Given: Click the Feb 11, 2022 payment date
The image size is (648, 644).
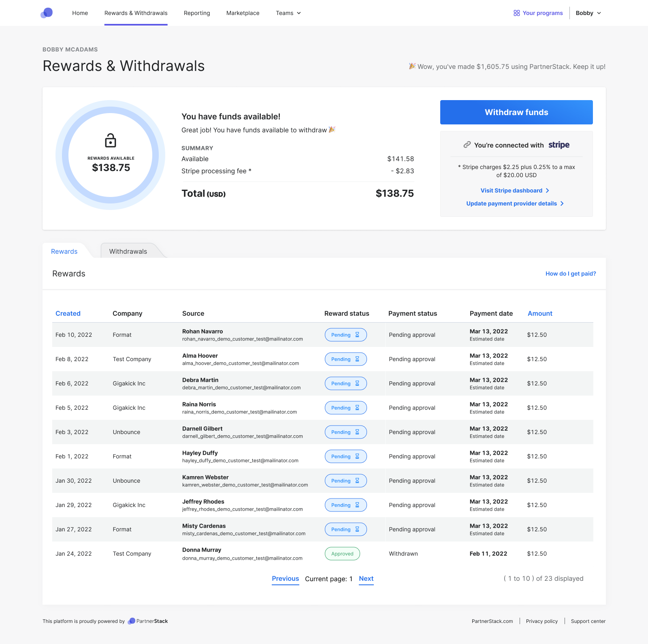Looking at the screenshot, I should click(488, 554).
